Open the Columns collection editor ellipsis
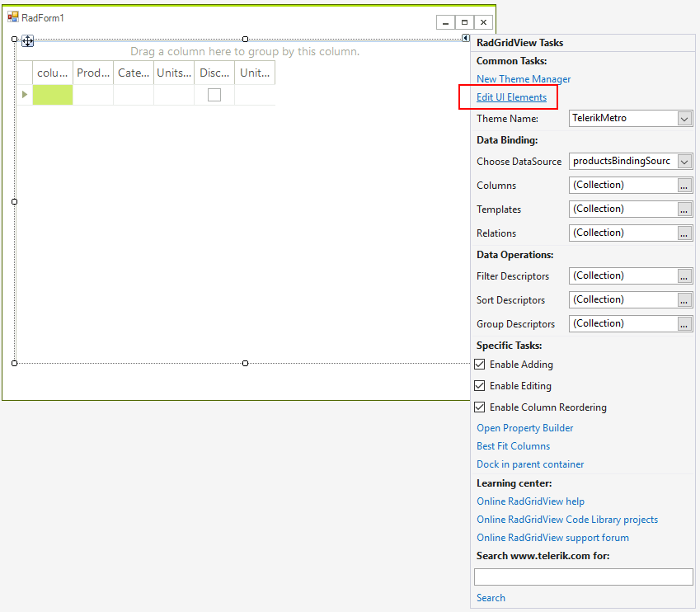 tap(684, 185)
